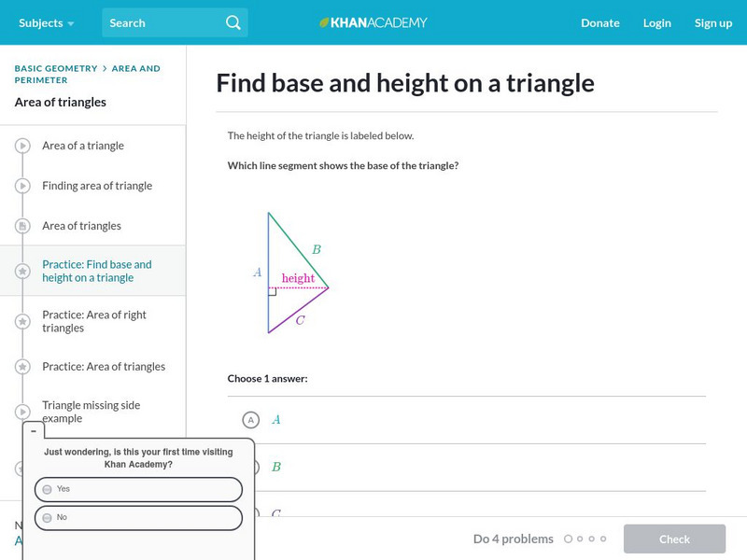Click the play icon beside Area of a triangle
The height and width of the screenshot is (560, 747).
[x=22, y=146]
